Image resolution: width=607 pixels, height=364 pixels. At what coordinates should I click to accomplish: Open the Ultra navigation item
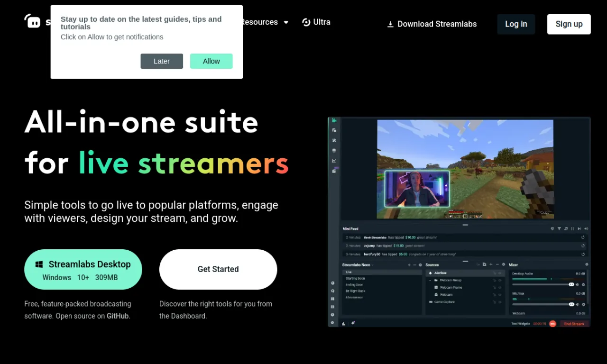[316, 22]
